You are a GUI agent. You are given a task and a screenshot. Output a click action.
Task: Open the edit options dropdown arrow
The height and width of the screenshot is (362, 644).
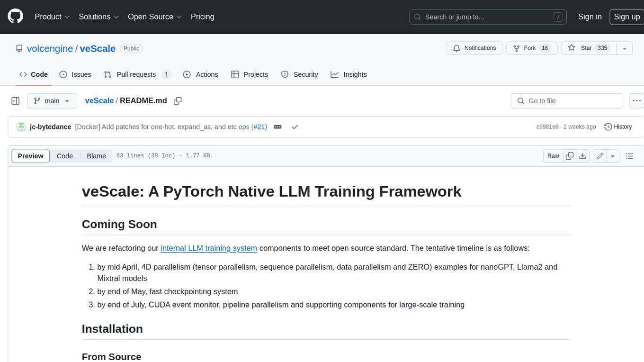pyautogui.click(x=613, y=156)
